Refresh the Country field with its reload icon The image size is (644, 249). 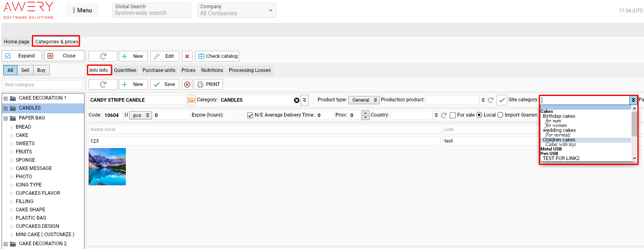pyautogui.click(x=444, y=115)
